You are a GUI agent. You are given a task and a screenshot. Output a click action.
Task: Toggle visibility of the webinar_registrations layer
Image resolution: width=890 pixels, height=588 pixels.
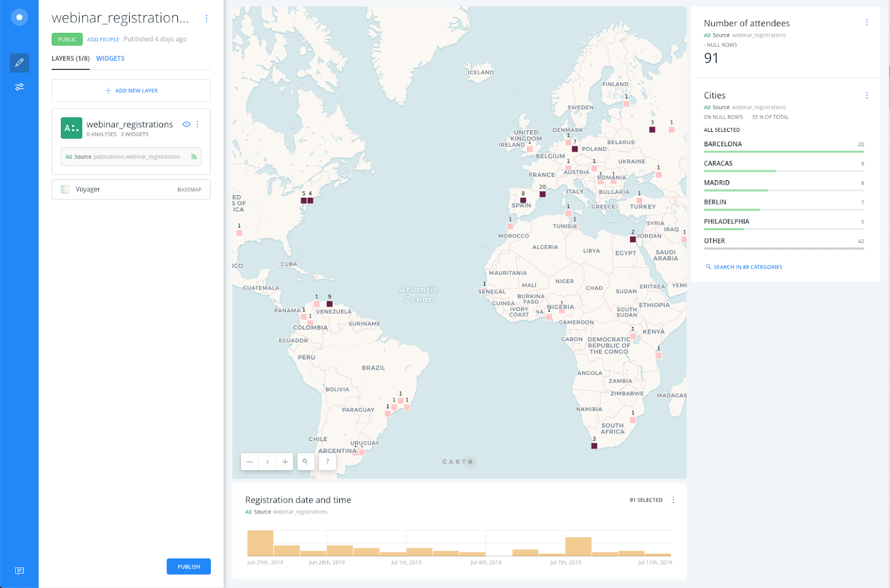(186, 124)
